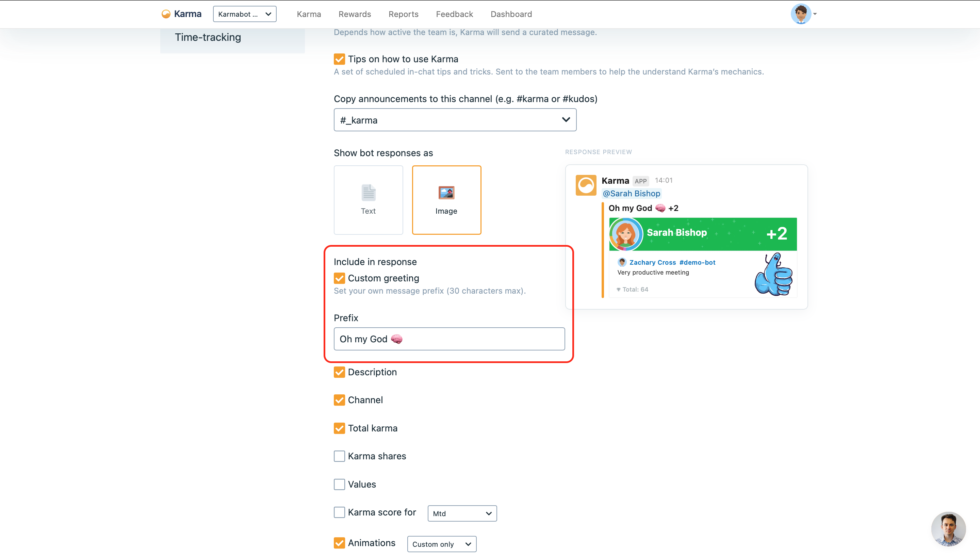Open the Karmabot workspace dropdown

245,14
